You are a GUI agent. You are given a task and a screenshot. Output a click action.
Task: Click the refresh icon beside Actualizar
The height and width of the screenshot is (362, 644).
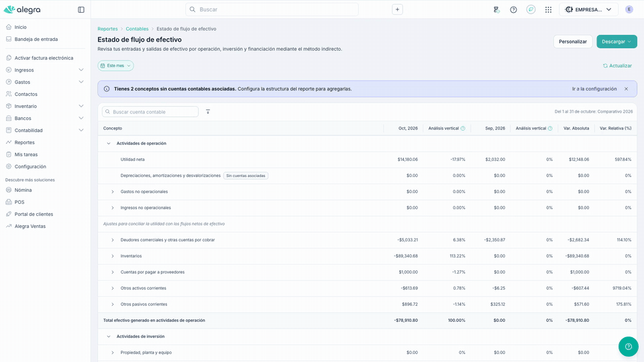pos(605,66)
